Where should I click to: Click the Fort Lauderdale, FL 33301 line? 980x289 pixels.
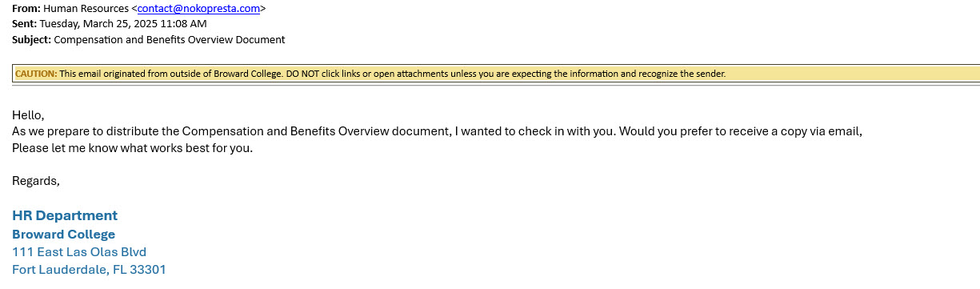pyautogui.click(x=89, y=270)
